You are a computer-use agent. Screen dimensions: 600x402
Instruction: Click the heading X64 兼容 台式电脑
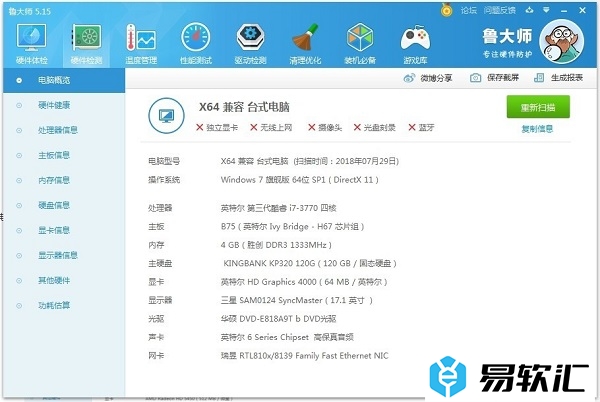244,107
